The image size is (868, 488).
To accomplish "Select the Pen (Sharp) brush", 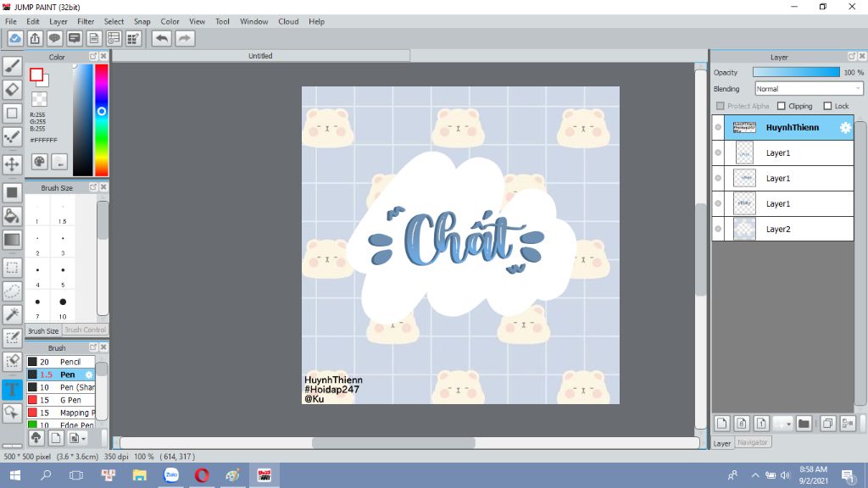I will (61, 387).
